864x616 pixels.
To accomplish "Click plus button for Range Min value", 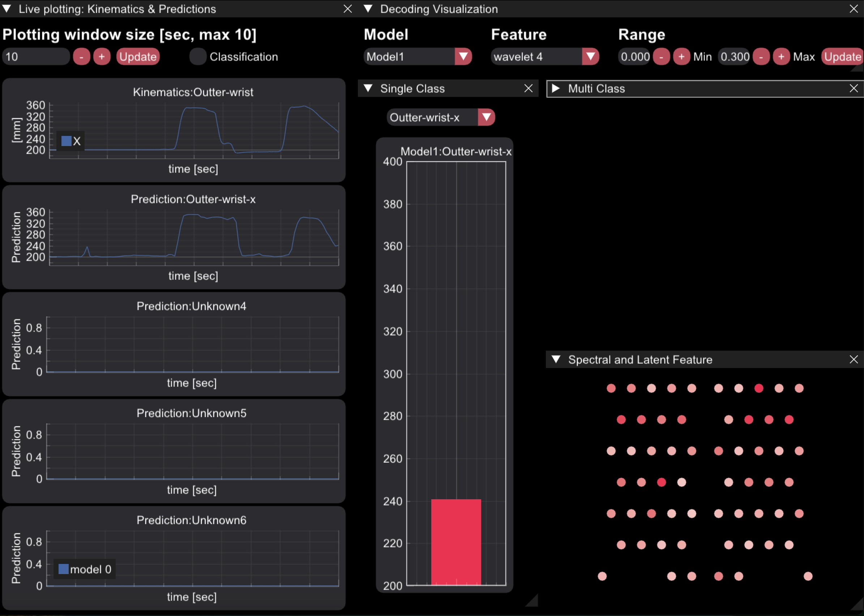I will (681, 57).
